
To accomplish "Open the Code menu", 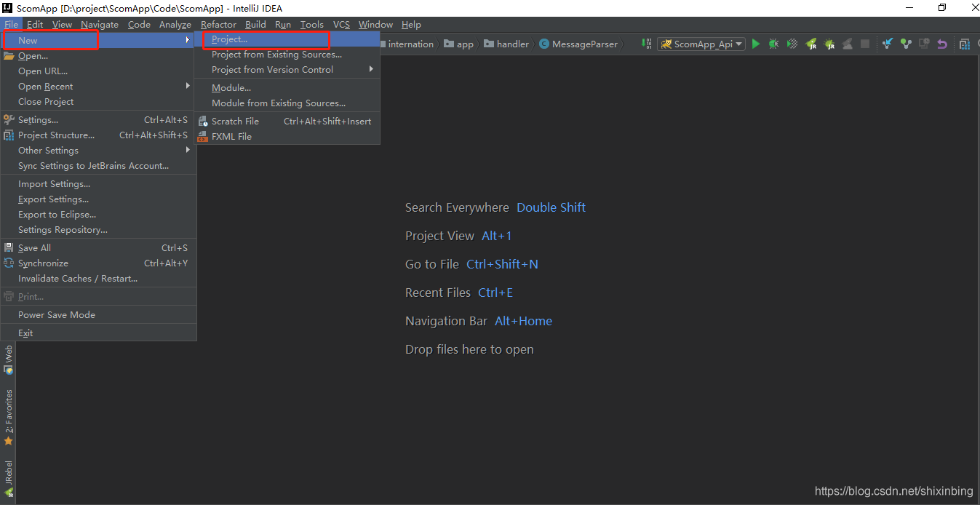I will pyautogui.click(x=139, y=24).
